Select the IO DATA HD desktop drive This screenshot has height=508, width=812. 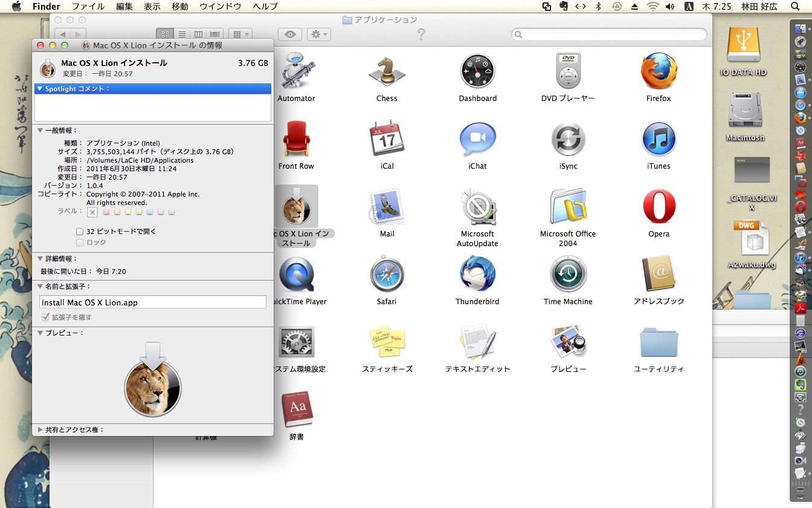743,45
